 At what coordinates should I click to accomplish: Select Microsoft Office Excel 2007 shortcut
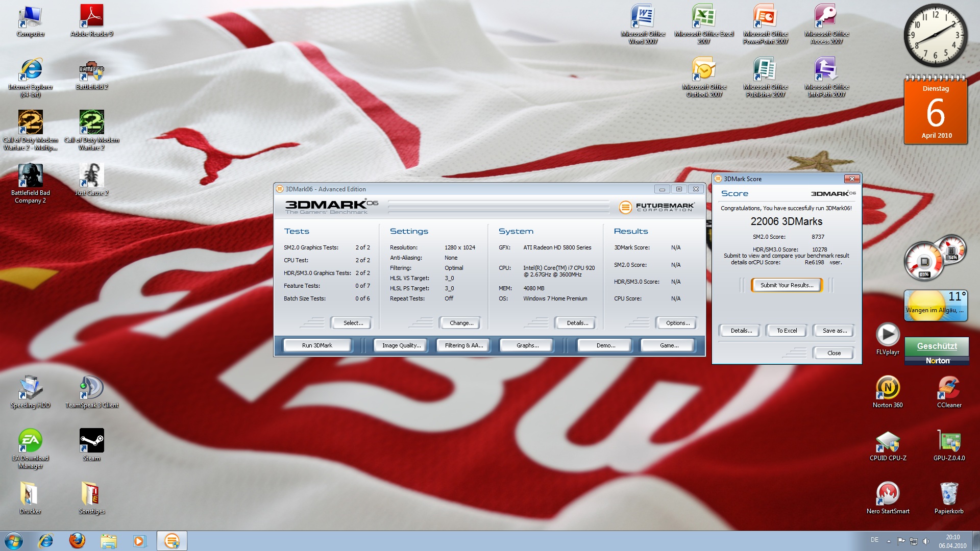pyautogui.click(x=704, y=24)
